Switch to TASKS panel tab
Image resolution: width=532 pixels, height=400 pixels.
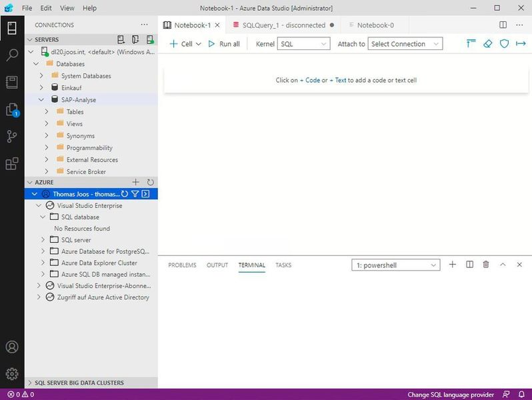coord(283,265)
